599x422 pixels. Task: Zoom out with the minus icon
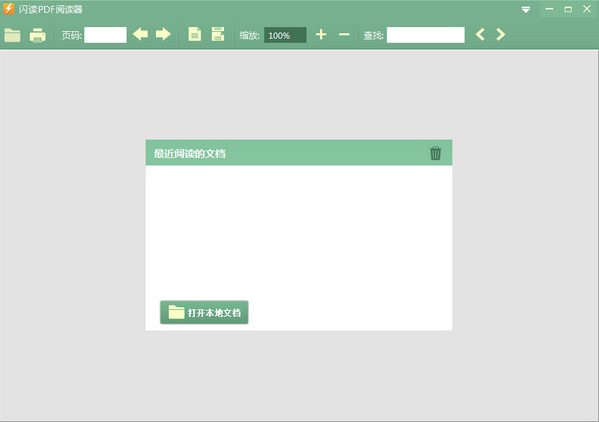point(344,35)
